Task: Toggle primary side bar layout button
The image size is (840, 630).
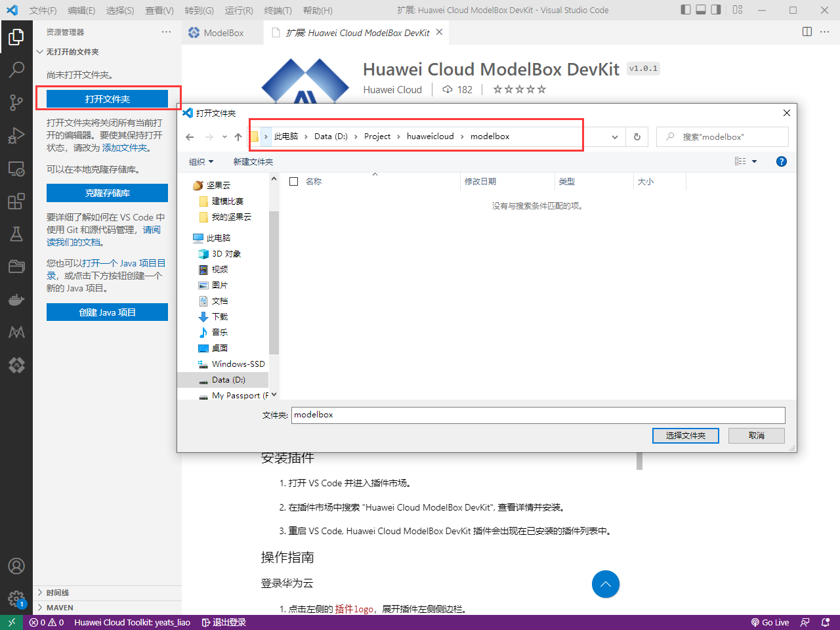Action: coord(686,10)
